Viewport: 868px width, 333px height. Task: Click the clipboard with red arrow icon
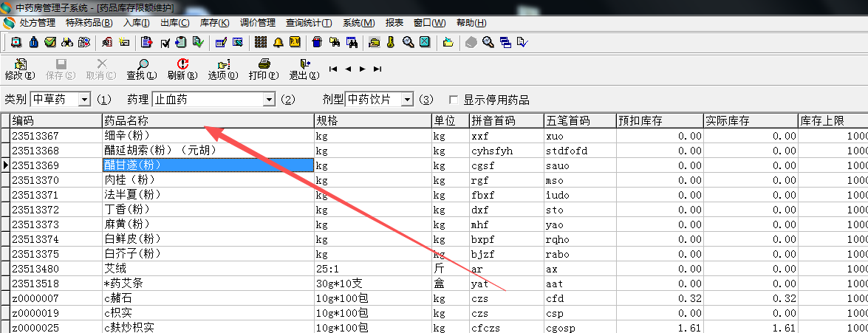147,42
